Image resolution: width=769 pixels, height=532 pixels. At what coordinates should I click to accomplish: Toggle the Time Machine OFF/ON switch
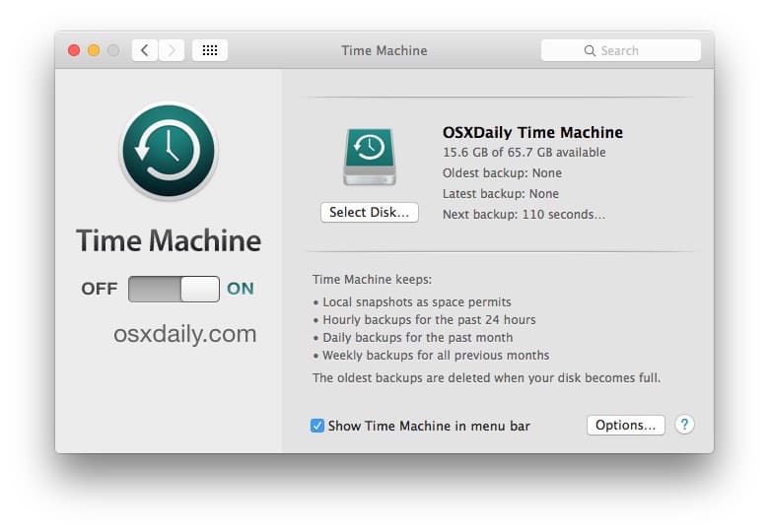pyautogui.click(x=174, y=289)
